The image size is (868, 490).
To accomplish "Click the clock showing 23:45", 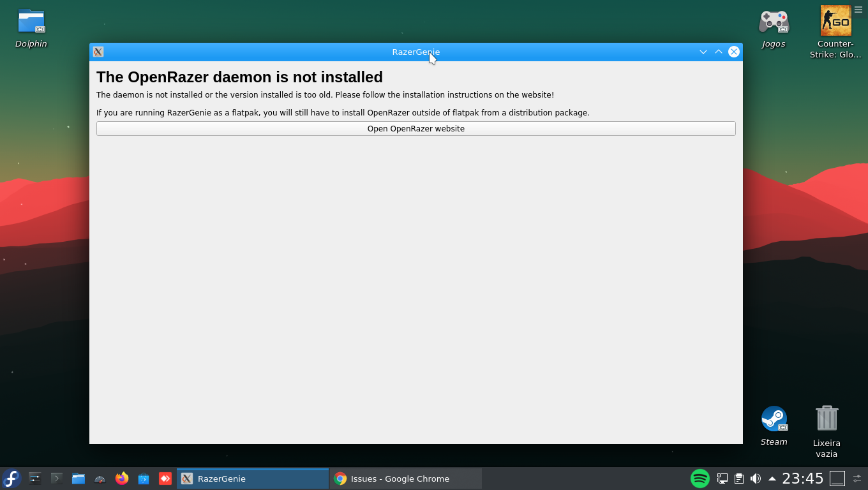I will coord(803,478).
